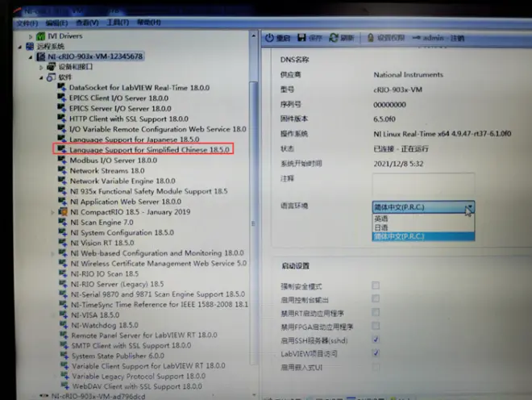The image size is (532, 400).
Task: Open the Edit (编辑) menu
Action: click(x=56, y=23)
